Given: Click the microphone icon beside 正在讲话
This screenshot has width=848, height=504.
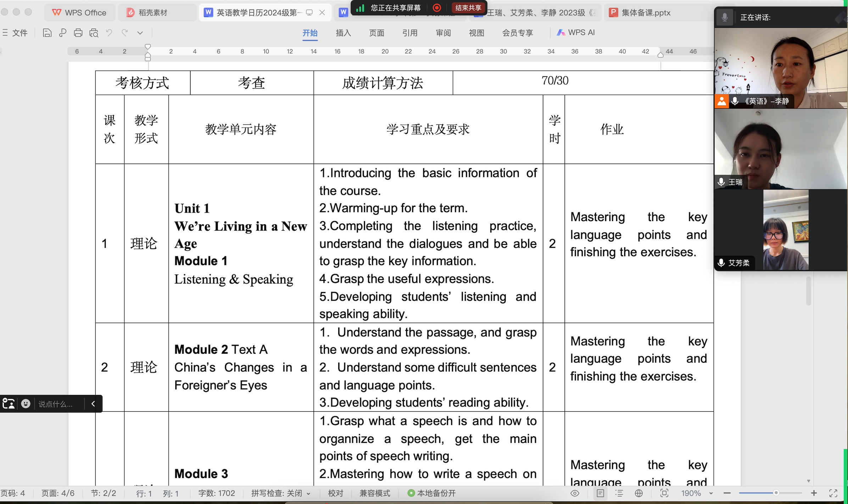Looking at the screenshot, I should 725,17.
